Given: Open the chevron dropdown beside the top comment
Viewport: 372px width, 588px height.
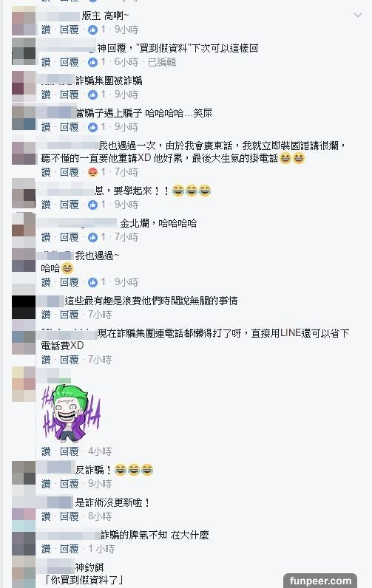Looking at the screenshot, I should 358,15.
